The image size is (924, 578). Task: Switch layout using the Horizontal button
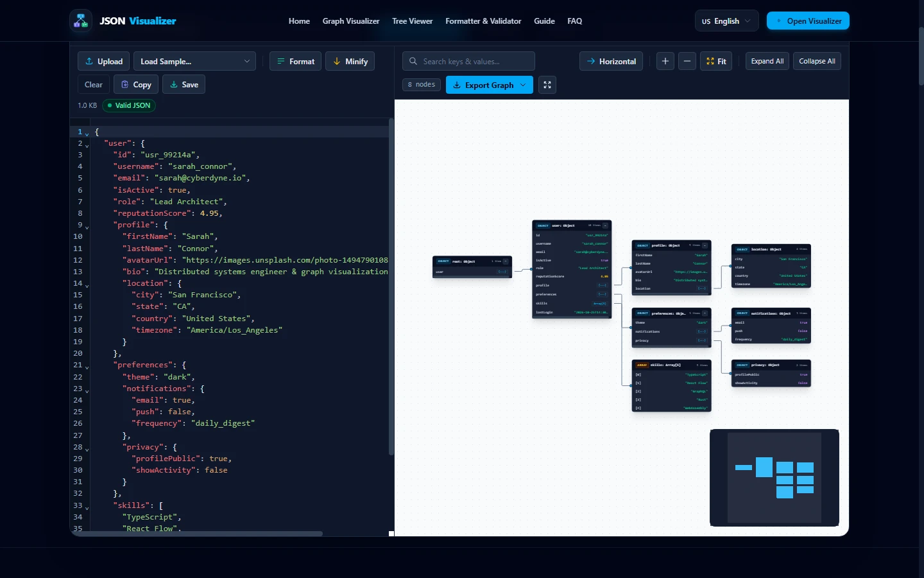coord(611,62)
